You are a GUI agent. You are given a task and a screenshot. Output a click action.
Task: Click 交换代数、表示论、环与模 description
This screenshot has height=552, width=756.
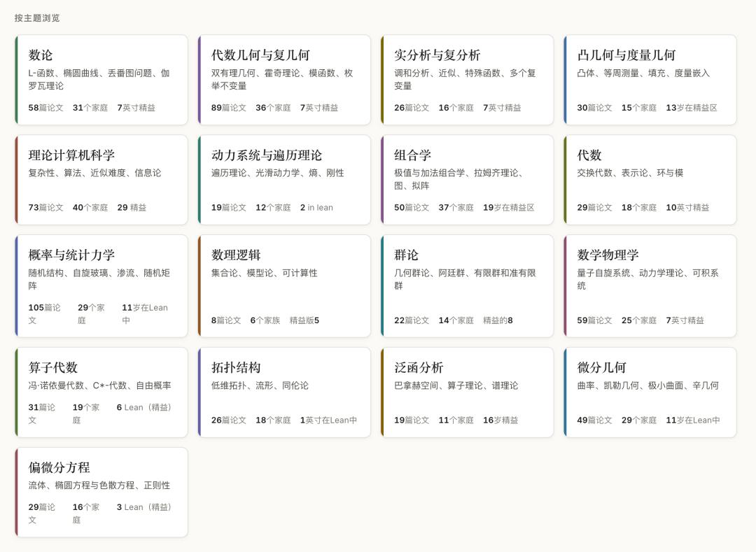click(630, 173)
